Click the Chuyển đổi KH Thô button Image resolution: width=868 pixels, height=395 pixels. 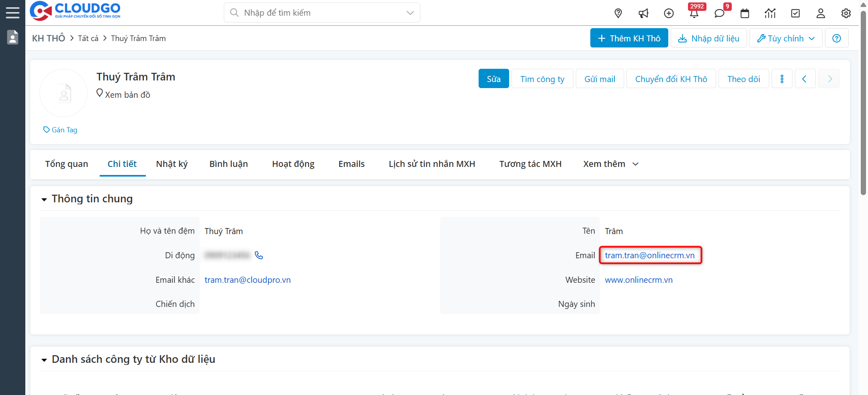[671, 78]
